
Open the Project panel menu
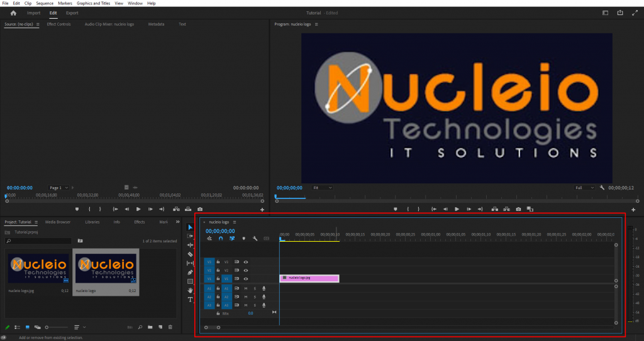36,222
